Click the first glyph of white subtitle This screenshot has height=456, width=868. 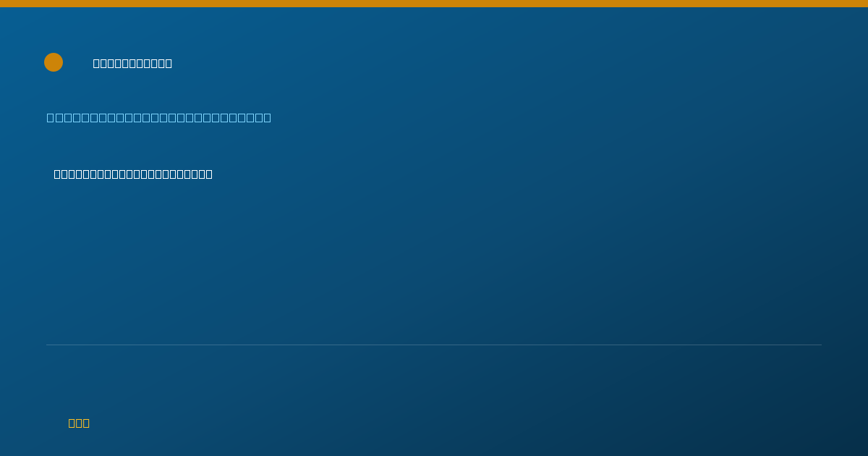click(58, 174)
